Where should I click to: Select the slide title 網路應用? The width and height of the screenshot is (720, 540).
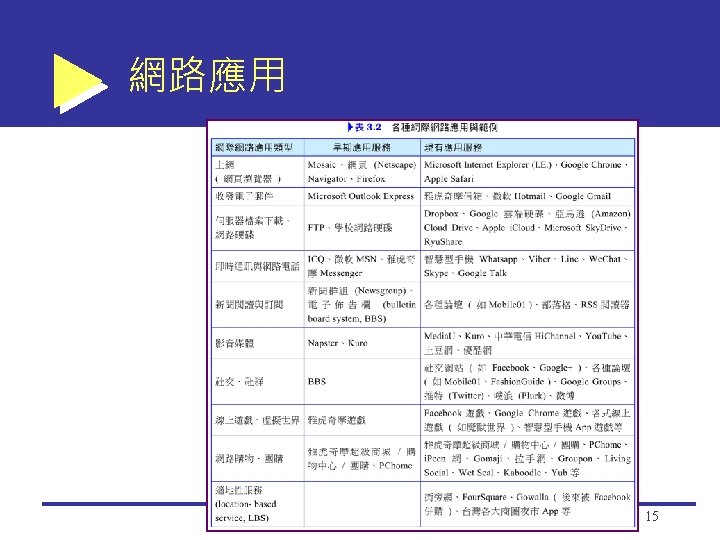point(207,74)
